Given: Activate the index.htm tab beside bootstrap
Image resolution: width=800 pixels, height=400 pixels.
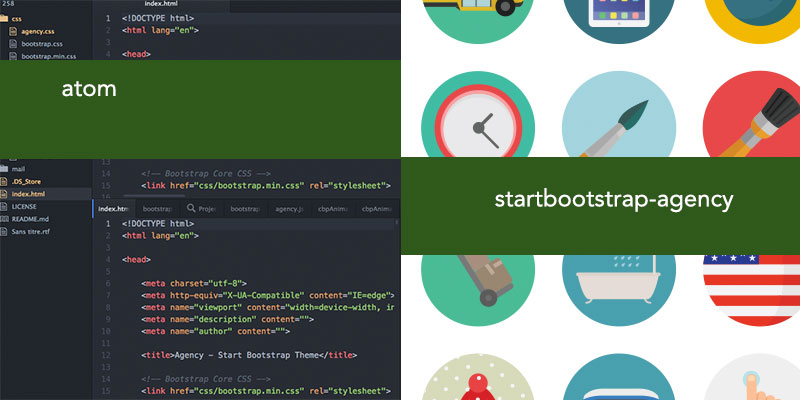Looking at the screenshot, I should tap(113, 209).
